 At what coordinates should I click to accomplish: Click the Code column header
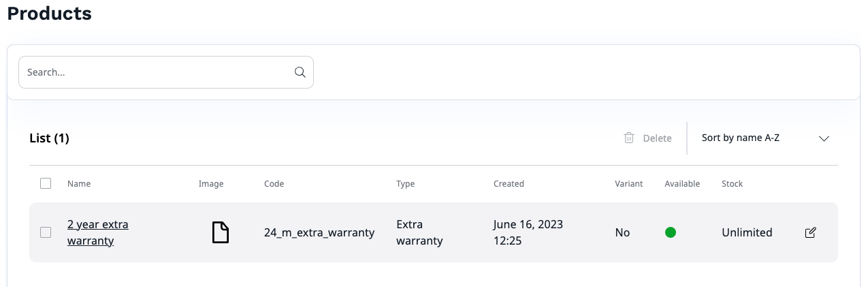click(x=274, y=184)
